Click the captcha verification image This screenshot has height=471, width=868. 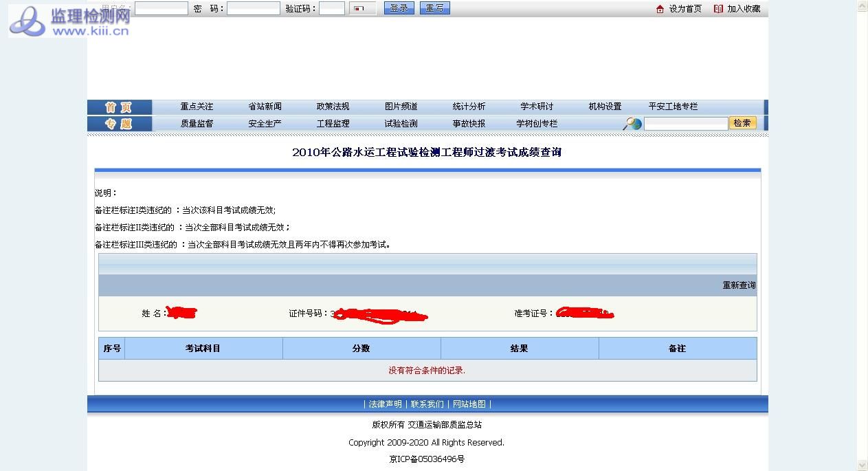pos(362,9)
